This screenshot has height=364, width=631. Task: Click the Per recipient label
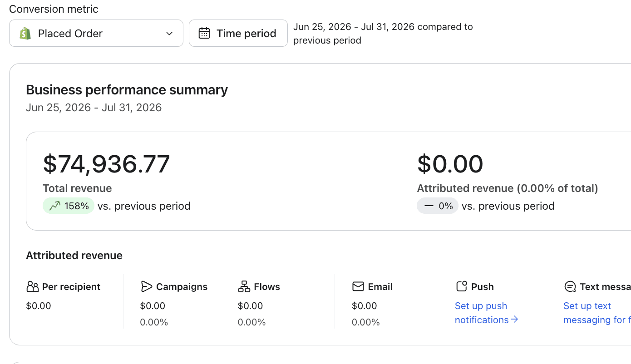click(x=71, y=287)
